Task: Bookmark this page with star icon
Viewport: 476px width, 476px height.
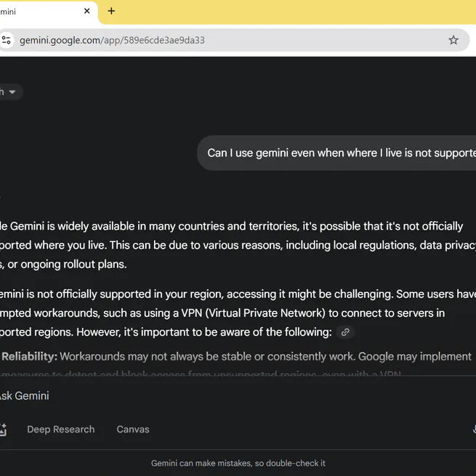Action: coord(453,40)
